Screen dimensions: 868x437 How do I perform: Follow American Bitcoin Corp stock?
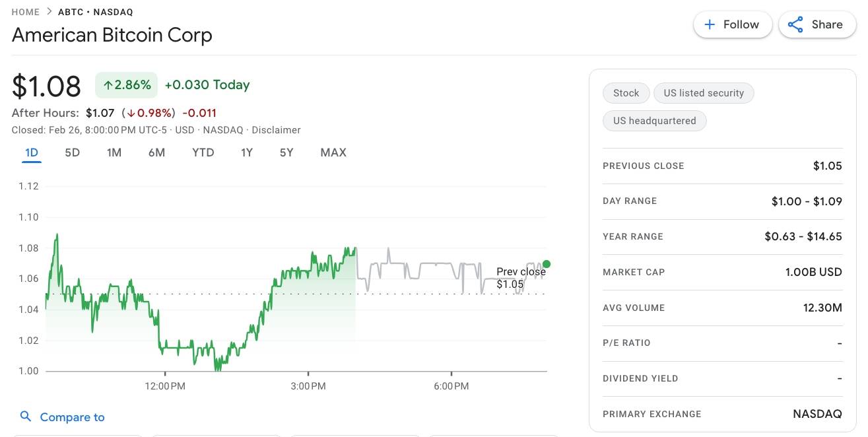(733, 24)
